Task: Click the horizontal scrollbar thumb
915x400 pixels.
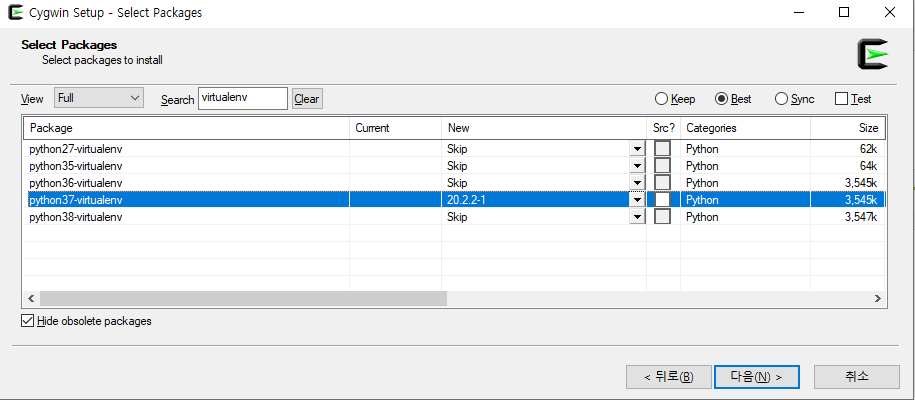Action: pyautogui.click(x=243, y=298)
